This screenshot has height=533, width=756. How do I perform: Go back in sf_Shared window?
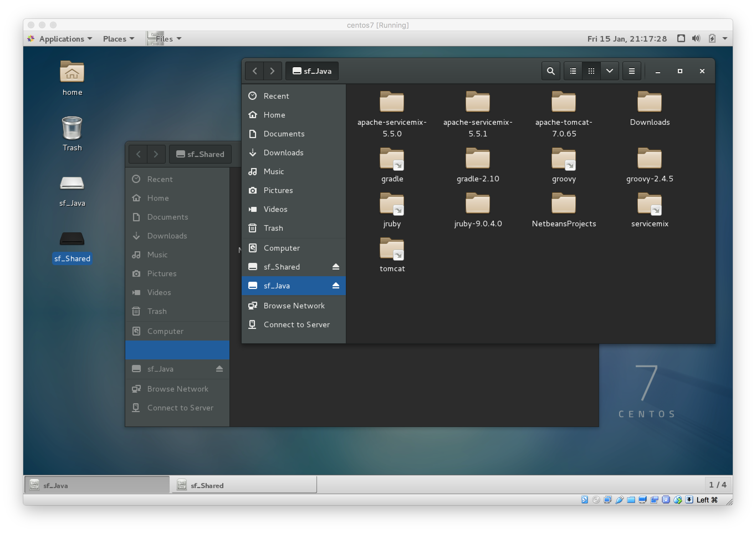[138, 154]
